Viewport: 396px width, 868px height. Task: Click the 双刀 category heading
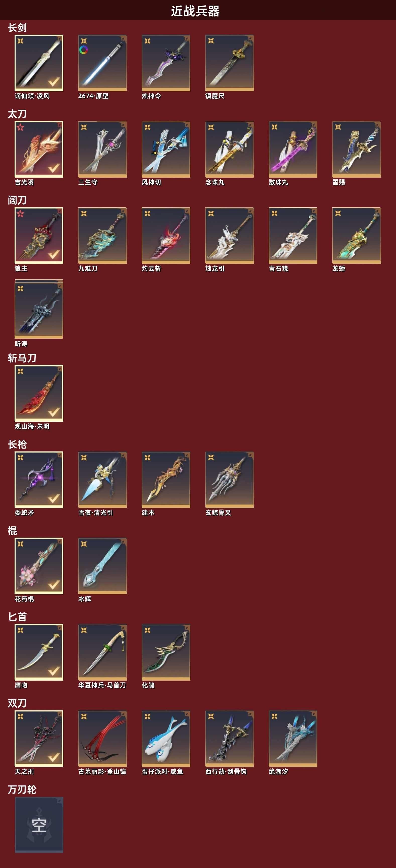point(17,703)
